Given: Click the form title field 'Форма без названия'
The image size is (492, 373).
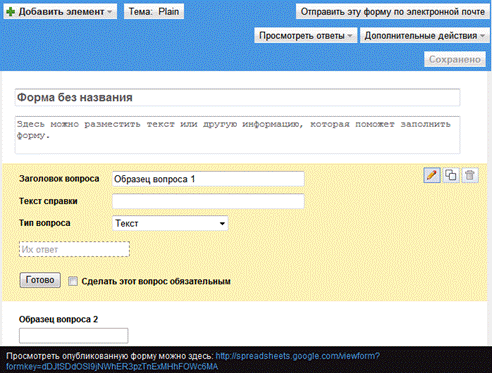Looking at the screenshot, I should coord(237,97).
